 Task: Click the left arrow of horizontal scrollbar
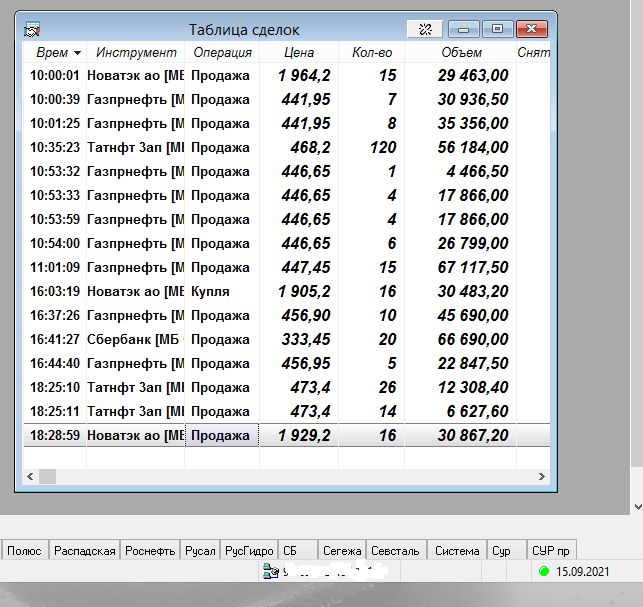pos(30,476)
